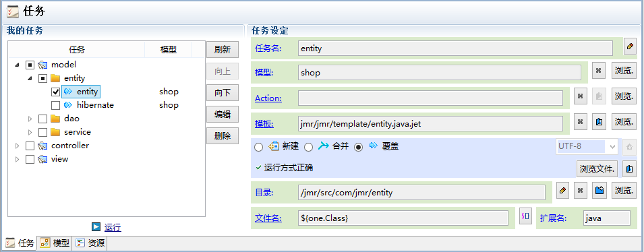Open the UTF-8 encoding dropdown

612,147
